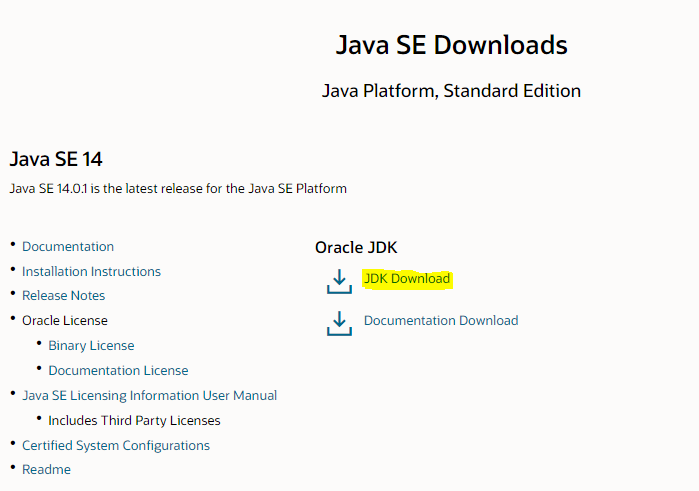Select 'Includes Third Party Licenses' text
This screenshot has width=699, height=491.
click(134, 421)
